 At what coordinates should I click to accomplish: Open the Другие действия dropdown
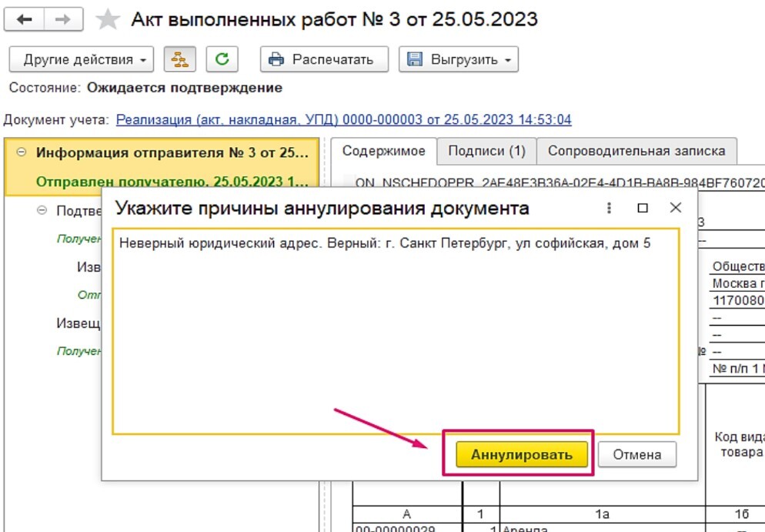click(x=81, y=59)
